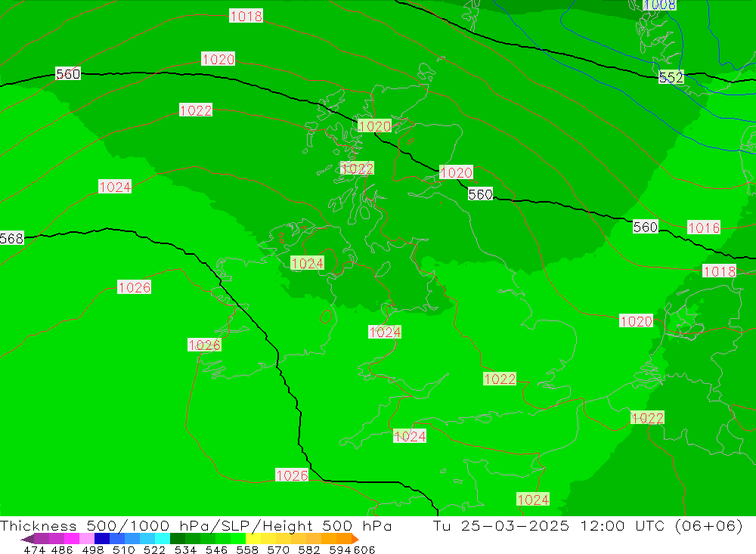Image resolution: width=756 pixels, height=554 pixels.
Task: Click the 1026 label on the bottom isobar
Action: click(292, 475)
